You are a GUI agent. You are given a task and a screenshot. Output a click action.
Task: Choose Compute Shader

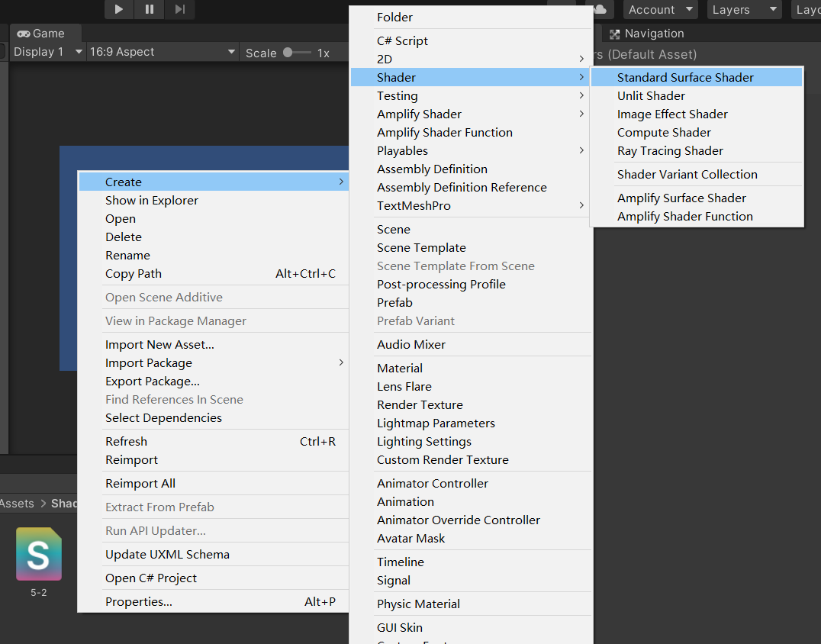click(x=697, y=133)
